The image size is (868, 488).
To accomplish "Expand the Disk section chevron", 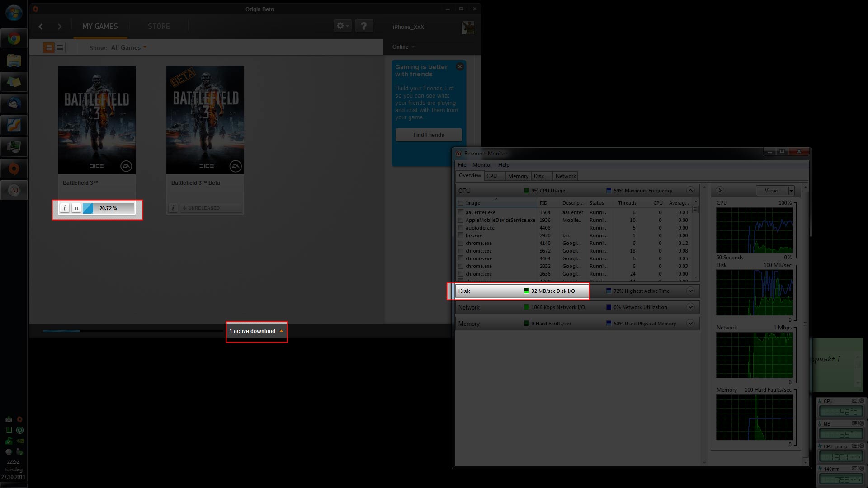I will (x=690, y=291).
